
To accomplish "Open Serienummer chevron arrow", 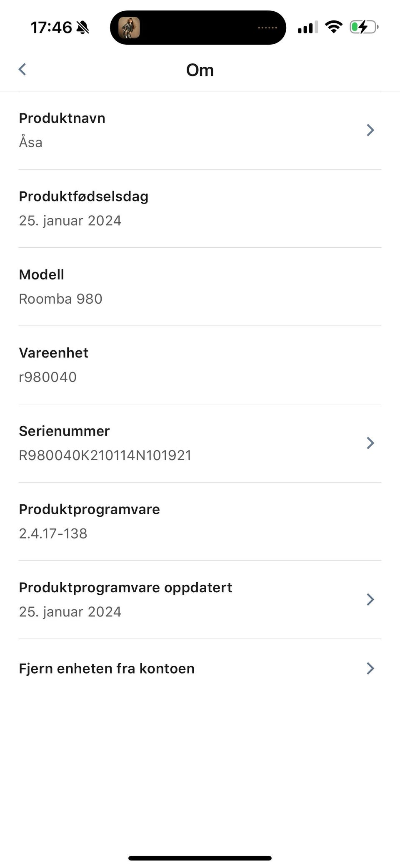I will (370, 443).
